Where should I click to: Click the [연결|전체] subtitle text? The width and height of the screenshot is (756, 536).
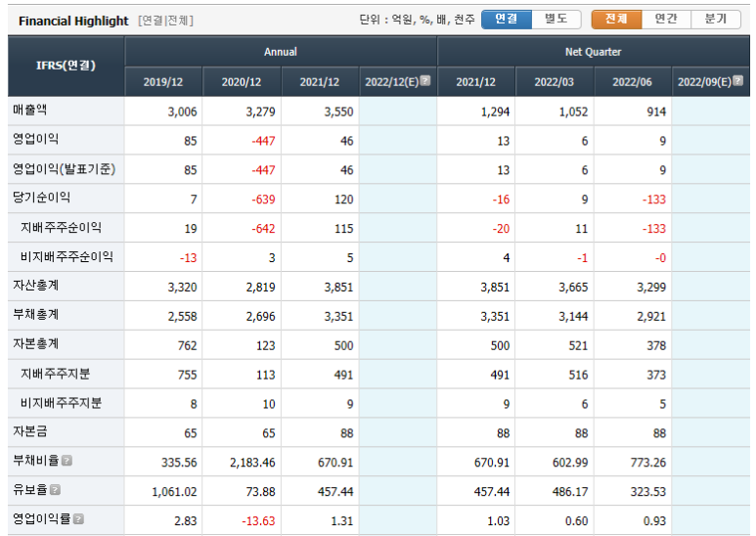pyautogui.click(x=165, y=21)
